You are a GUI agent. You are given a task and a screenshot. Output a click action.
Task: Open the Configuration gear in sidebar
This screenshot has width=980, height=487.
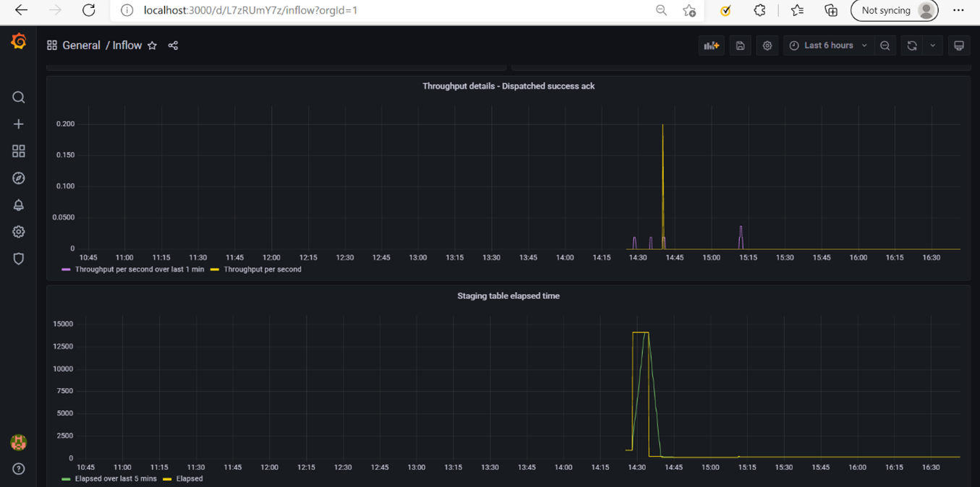(x=19, y=232)
